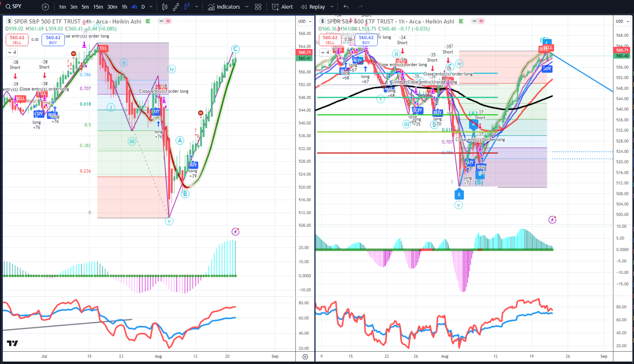
Task: Click the green market status flag in right chart
Action: [461, 21]
